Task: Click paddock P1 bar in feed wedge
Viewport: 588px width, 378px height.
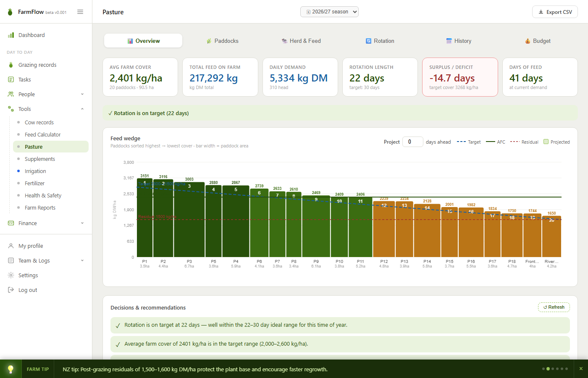Action: (x=144, y=218)
